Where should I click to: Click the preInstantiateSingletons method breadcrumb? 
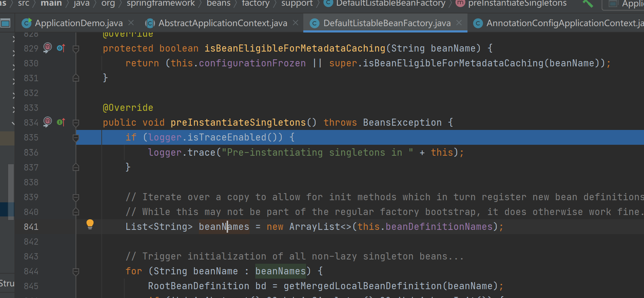pyautogui.click(x=511, y=3)
